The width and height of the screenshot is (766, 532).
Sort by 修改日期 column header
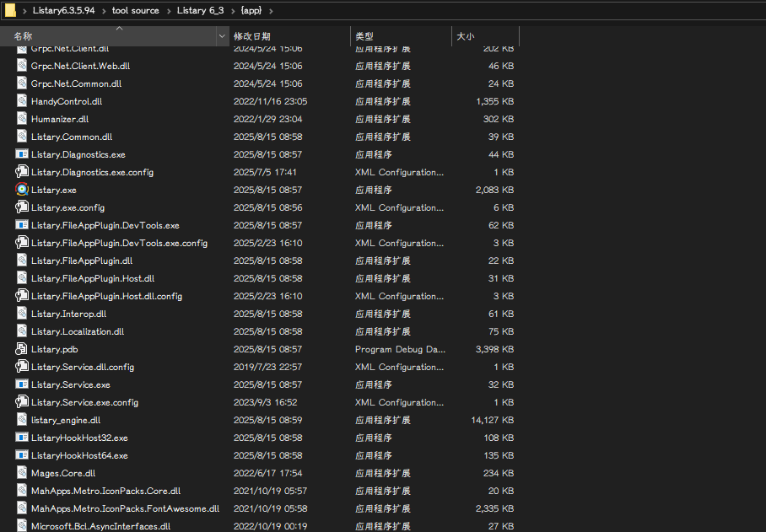pos(289,36)
